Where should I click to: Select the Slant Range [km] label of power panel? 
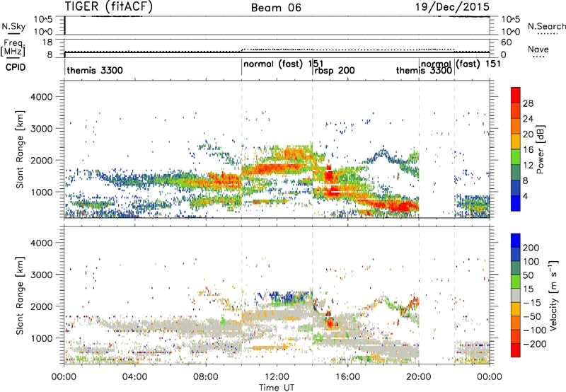coord(20,149)
